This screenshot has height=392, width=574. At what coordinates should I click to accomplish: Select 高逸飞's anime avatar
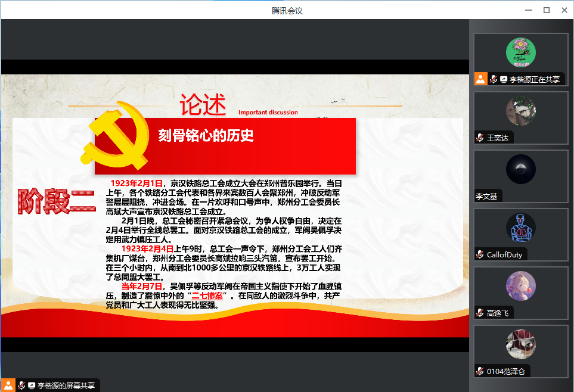(x=520, y=286)
